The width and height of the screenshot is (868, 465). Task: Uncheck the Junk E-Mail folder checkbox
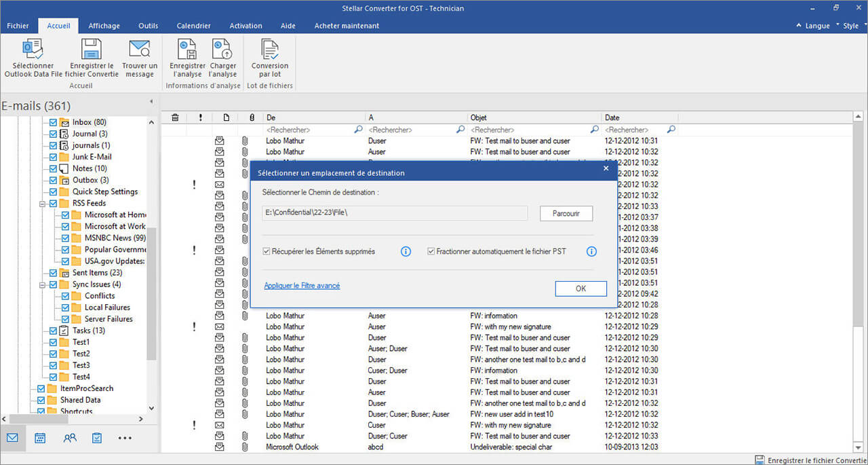pyautogui.click(x=53, y=157)
